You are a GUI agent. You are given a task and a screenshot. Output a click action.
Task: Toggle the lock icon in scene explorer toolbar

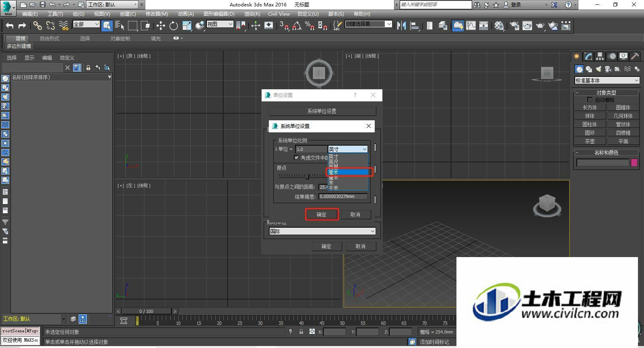[88, 68]
